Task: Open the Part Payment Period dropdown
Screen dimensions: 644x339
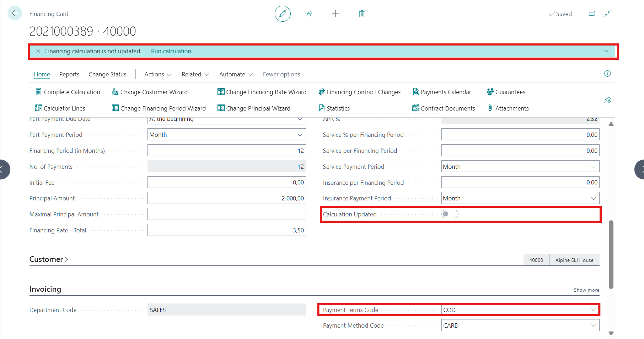Action: coord(300,135)
